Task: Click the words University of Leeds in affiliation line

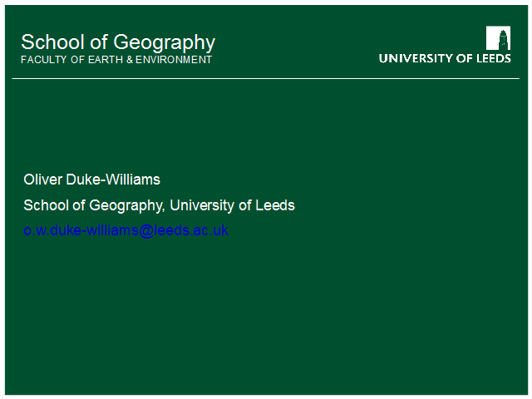Action: tap(233, 205)
